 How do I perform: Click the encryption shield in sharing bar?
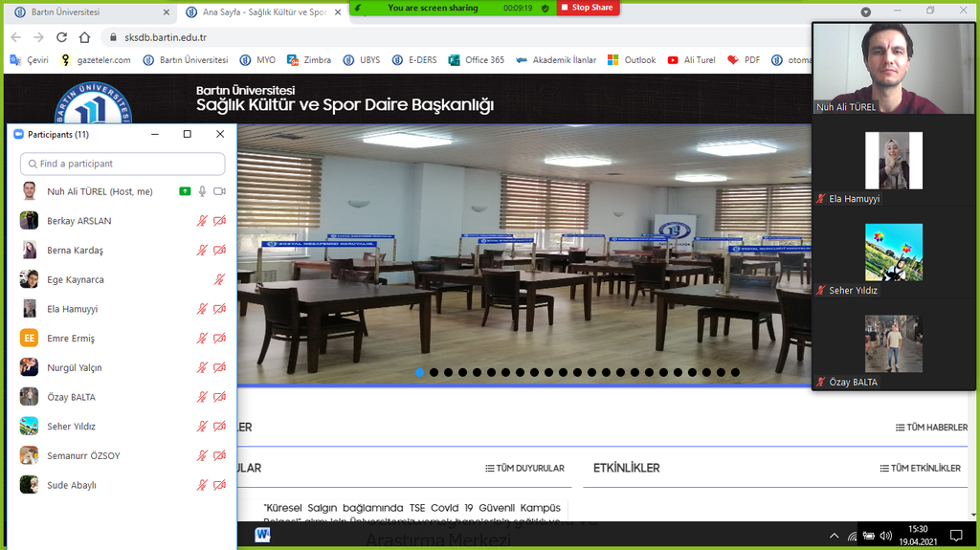pos(546,8)
